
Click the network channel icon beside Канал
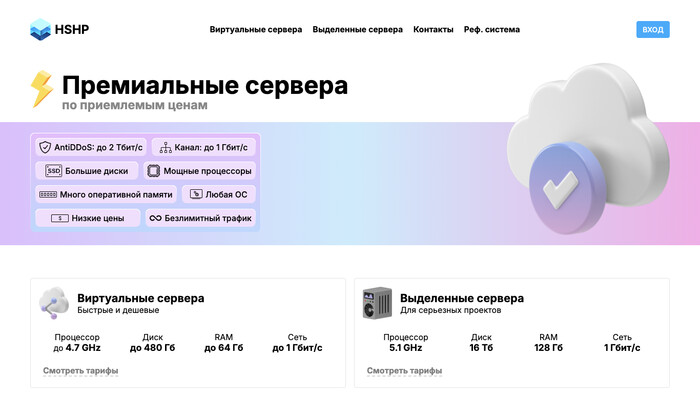tap(166, 147)
